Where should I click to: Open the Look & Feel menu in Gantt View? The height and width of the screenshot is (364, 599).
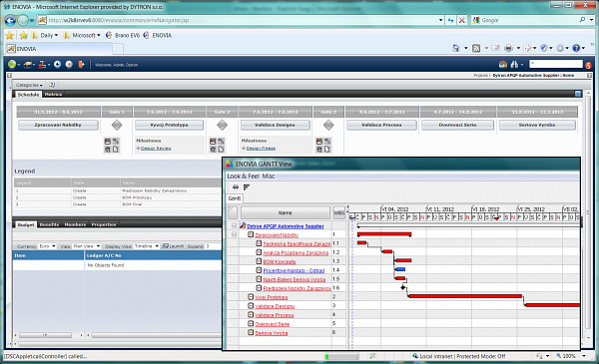[x=243, y=177]
